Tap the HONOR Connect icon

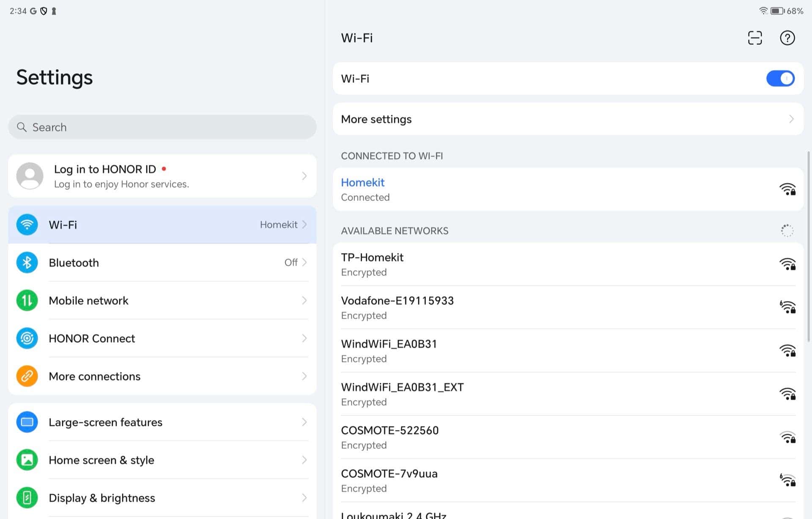[27, 338]
